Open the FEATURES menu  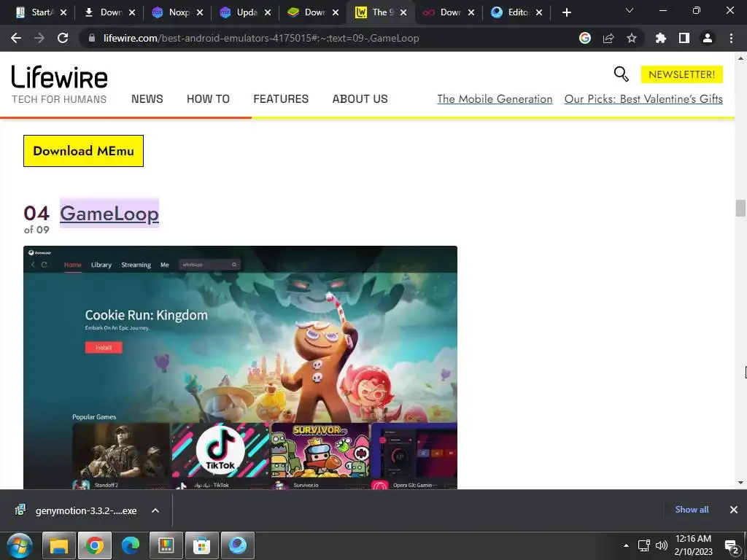(281, 99)
